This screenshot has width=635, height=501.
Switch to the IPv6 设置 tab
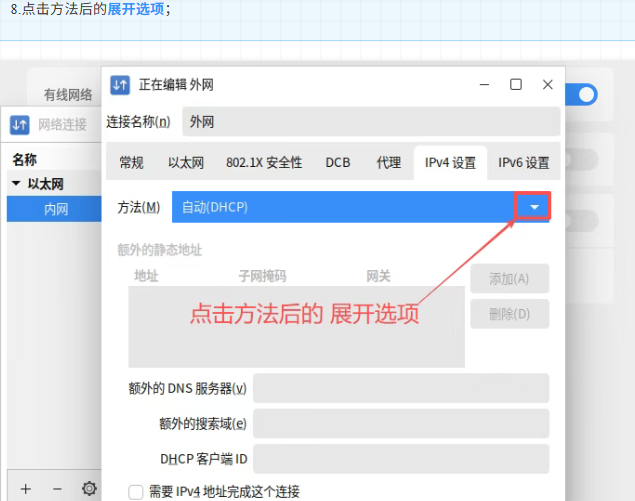523,162
